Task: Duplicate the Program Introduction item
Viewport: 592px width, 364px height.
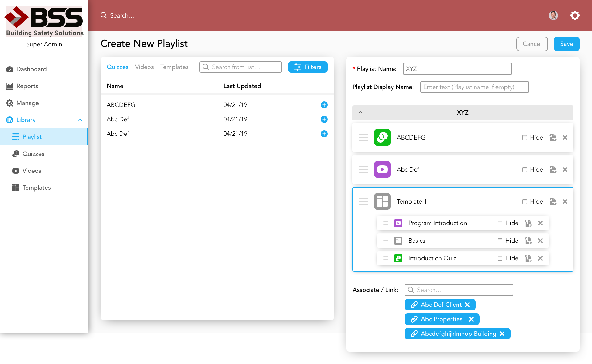Action: pos(528,223)
